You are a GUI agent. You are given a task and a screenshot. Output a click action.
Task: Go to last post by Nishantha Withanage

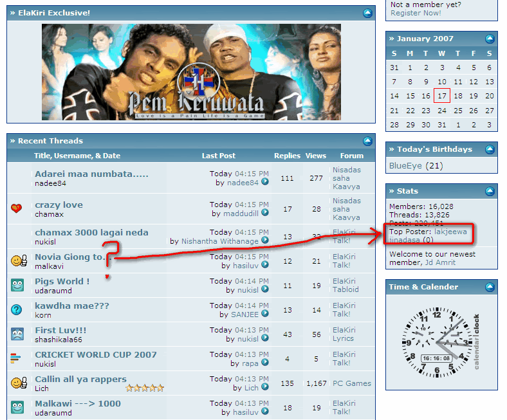[x=265, y=241]
